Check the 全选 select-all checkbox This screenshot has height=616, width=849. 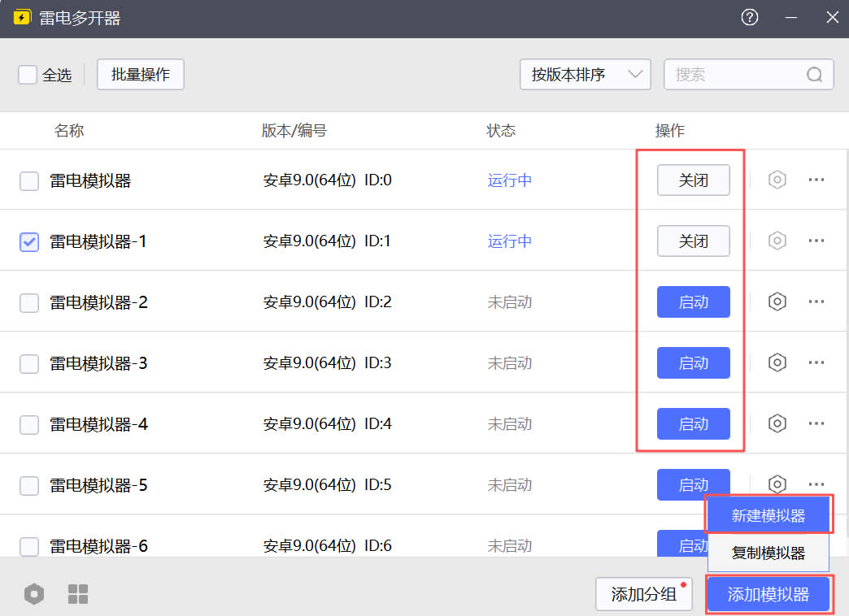28,75
